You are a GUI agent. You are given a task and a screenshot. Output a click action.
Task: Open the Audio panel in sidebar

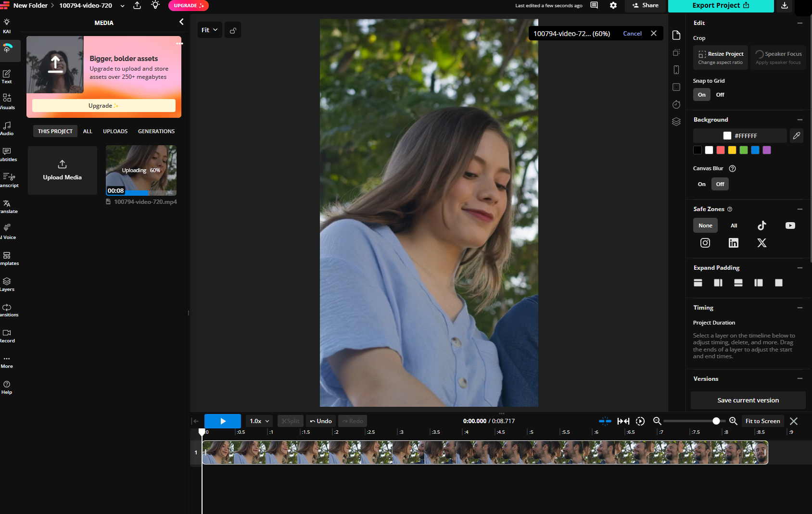pyautogui.click(x=7, y=128)
